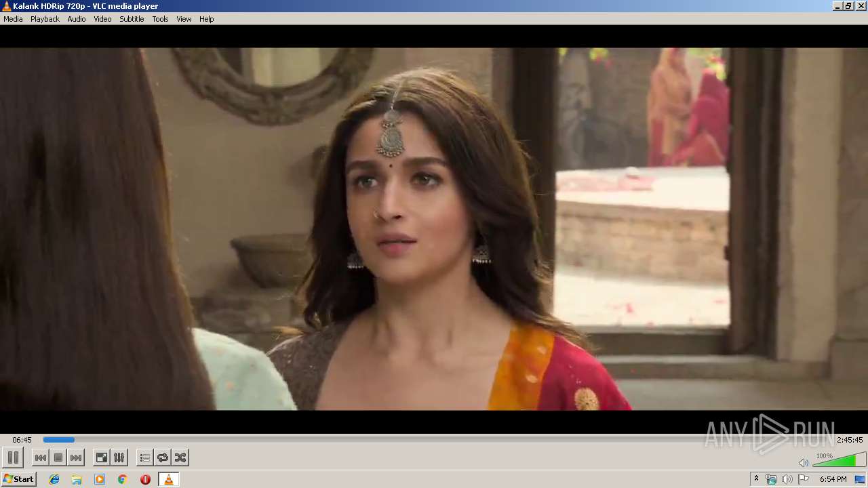Toggle loop repeat mode
The image size is (868, 488).
coord(163,457)
